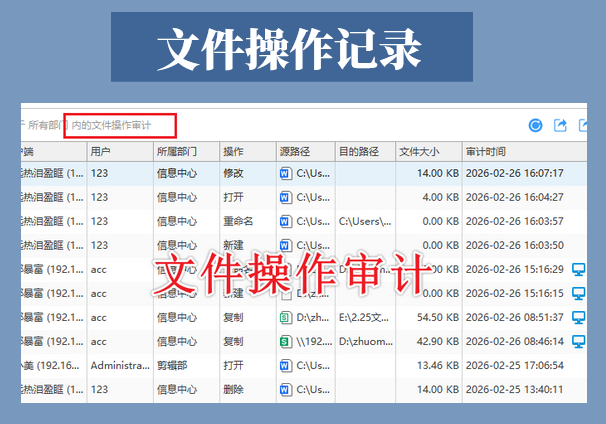The height and width of the screenshot is (424, 606).
Task: Click the monitor icon in the 15:16:15 row
Action: point(579,293)
